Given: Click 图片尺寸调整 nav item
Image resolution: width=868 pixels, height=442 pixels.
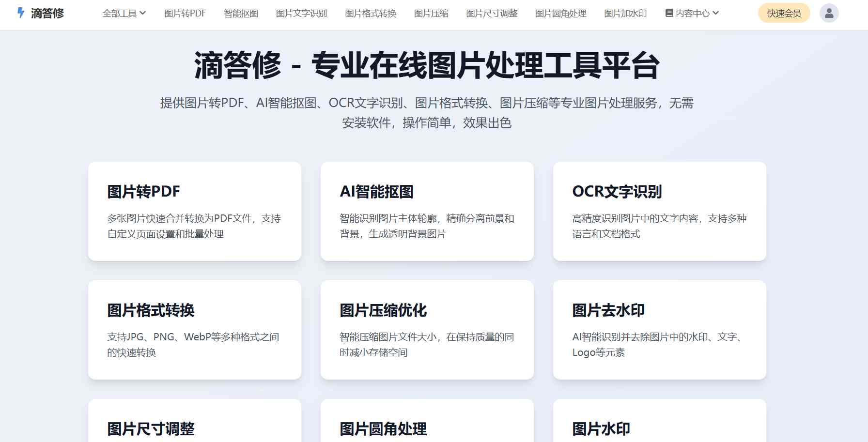Looking at the screenshot, I should click(x=492, y=14).
